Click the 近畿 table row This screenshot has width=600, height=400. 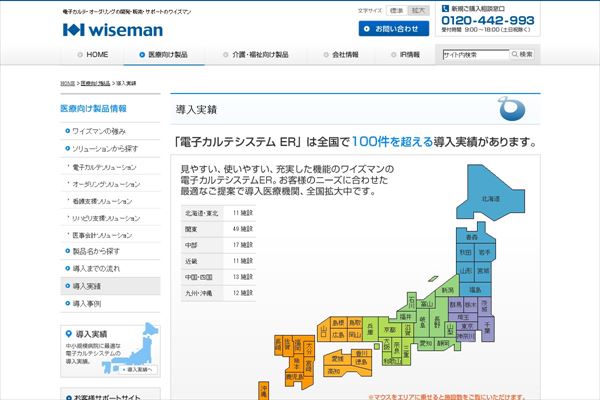pyautogui.click(x=218, y=261)
